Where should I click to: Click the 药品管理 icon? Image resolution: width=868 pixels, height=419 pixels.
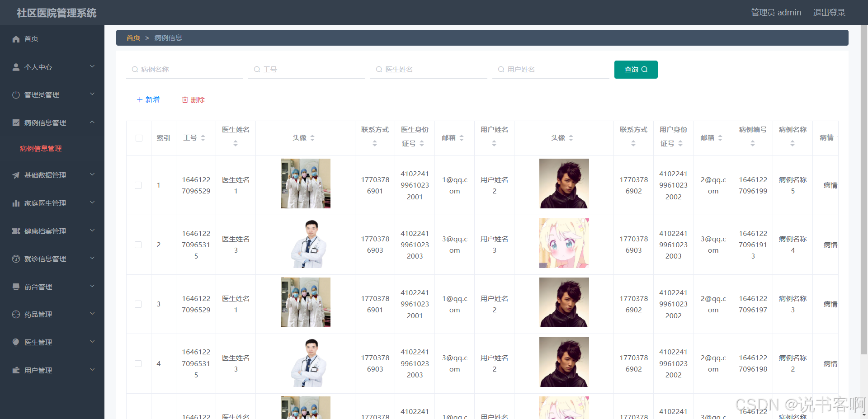[x=16, y=314]
